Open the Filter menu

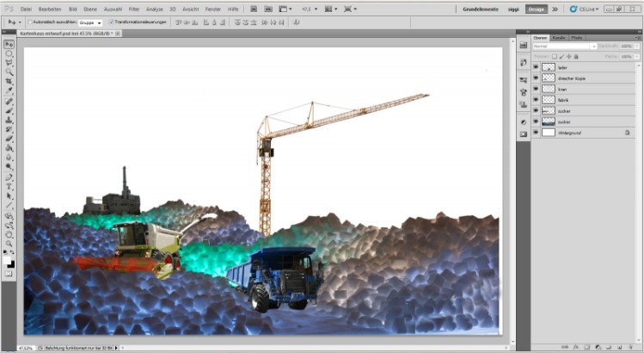point(134,9)
